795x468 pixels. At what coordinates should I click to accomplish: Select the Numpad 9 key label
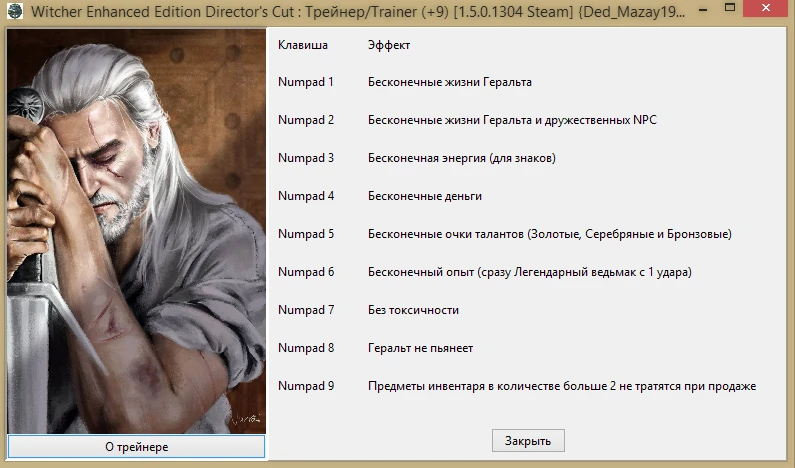(306, 386)
